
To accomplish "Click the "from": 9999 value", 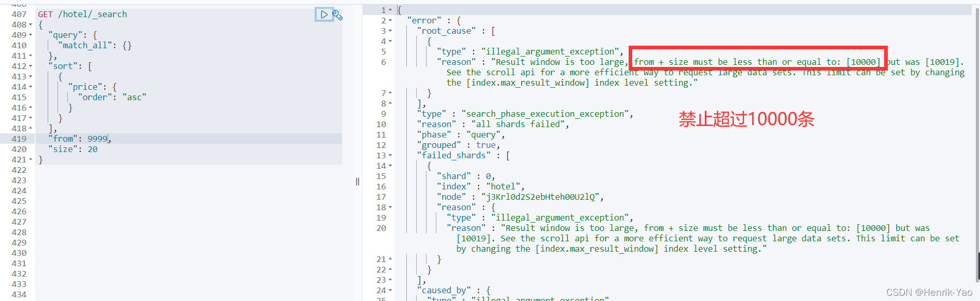I will click(97, 139).
